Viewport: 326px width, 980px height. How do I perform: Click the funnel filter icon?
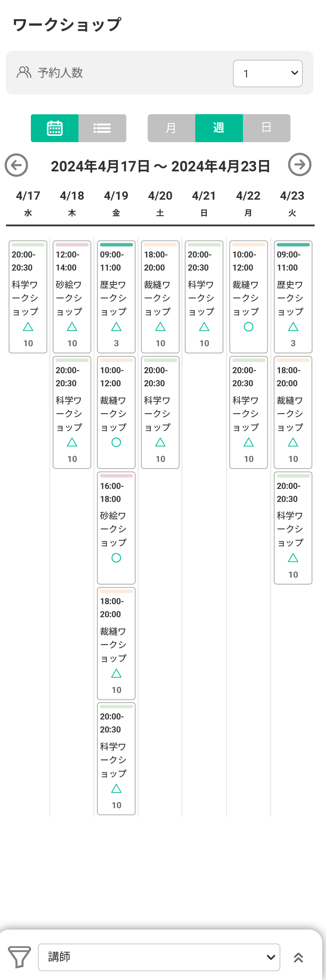point(20,957)
